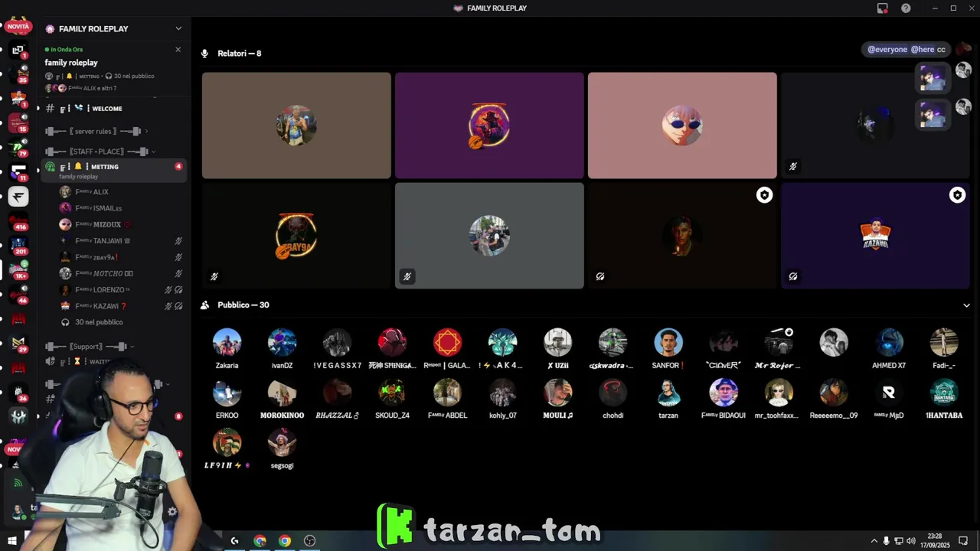
Task: Open the Help question mark icon
Action: 906,8
